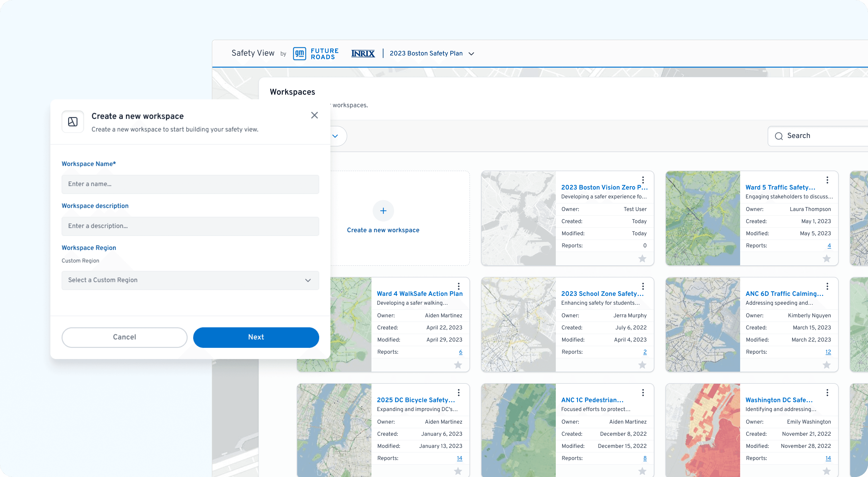Star the Ward 5 Traffic Safety workspace
This screenshot has width=868, height=477.
pyautogui.click(x=826, y=259)
